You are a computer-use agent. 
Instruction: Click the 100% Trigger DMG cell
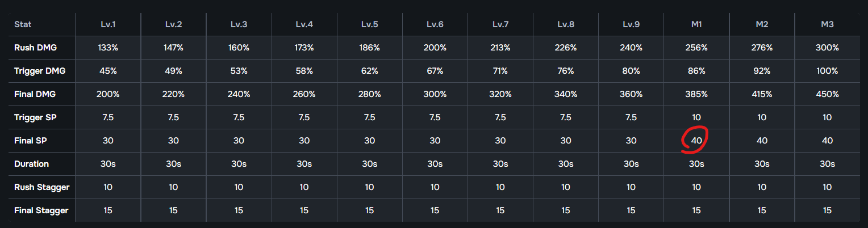[x=827, y=71]
